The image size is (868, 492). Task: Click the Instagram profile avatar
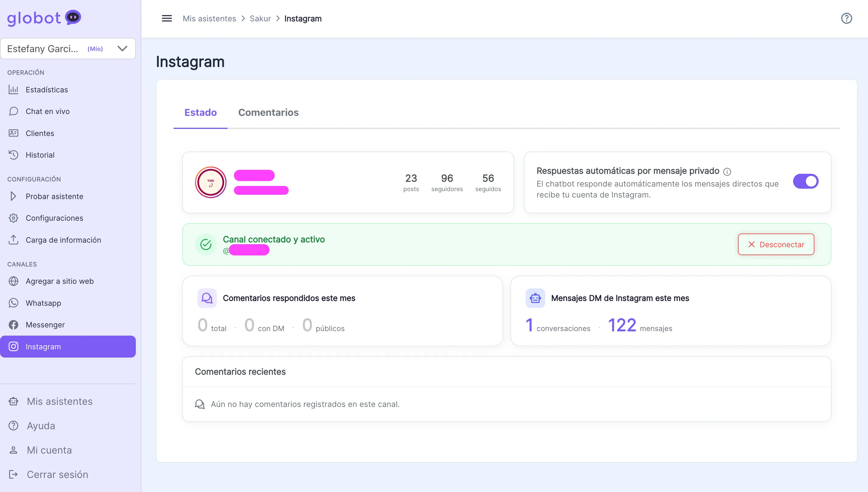pyautogui.click(x=211, y=182)
